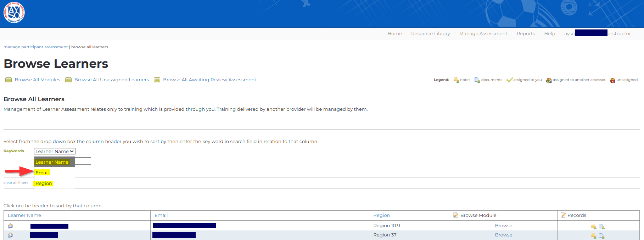Screen dimensions: 644x240
Task: Click the learner icon in the Region 37 row
Action: point(10,235)
